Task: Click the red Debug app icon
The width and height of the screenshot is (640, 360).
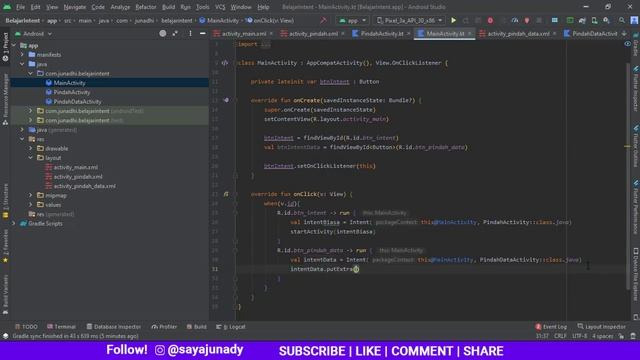Action: 490,20
